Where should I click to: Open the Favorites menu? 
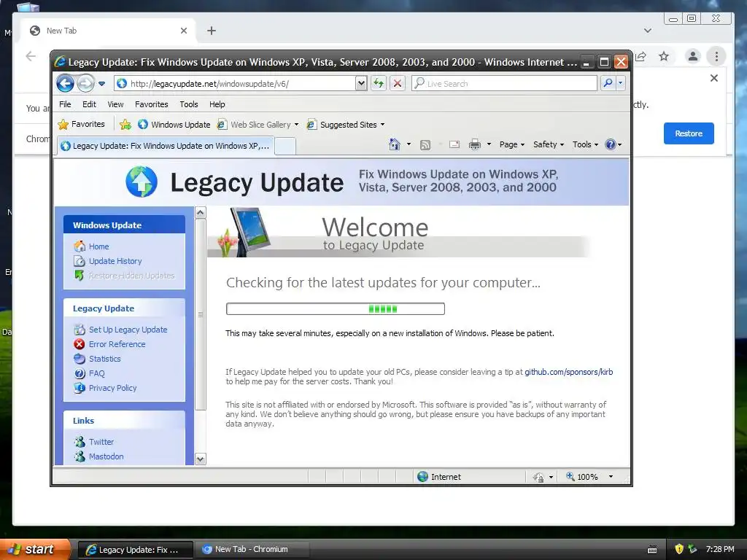(x=152, y=104)
